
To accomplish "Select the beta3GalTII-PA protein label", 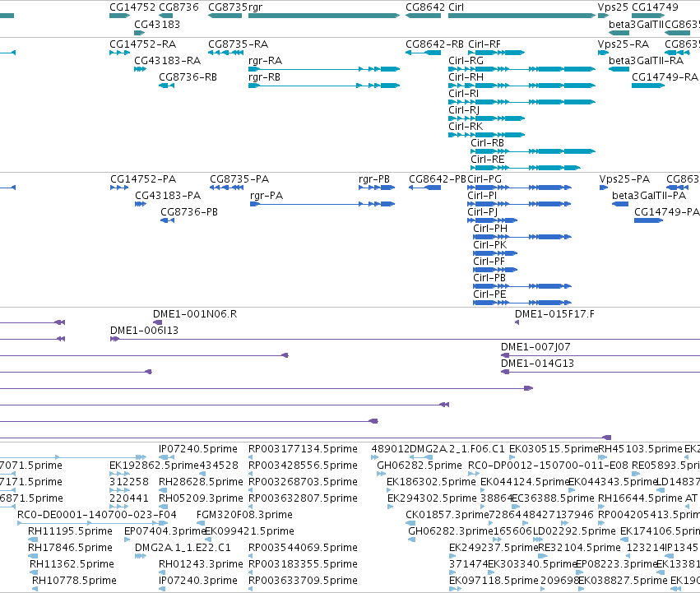I will (649, 196).
